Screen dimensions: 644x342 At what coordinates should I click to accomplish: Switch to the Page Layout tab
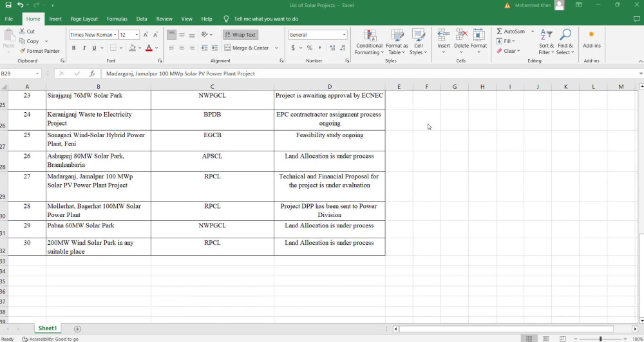coord(84,19)
